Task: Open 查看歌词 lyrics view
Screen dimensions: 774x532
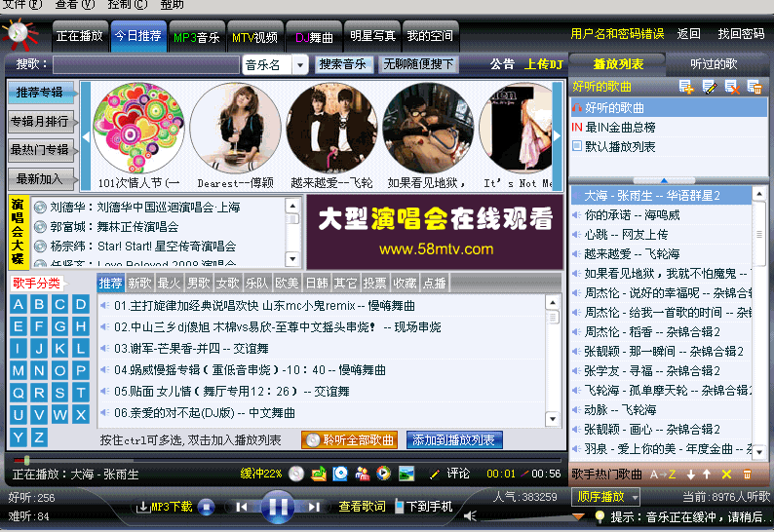Action: (362, 507)
